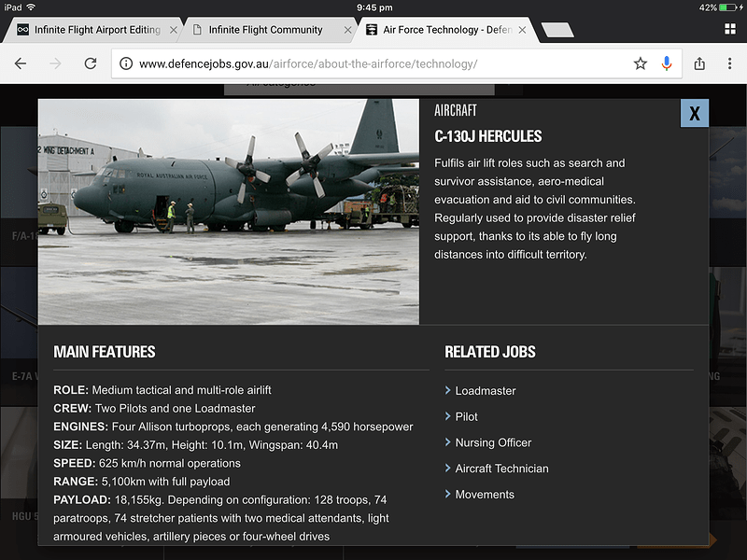The image size is (747, 560).
Task: Tap the iPad battery indicator
Action: tap(729, 7)
